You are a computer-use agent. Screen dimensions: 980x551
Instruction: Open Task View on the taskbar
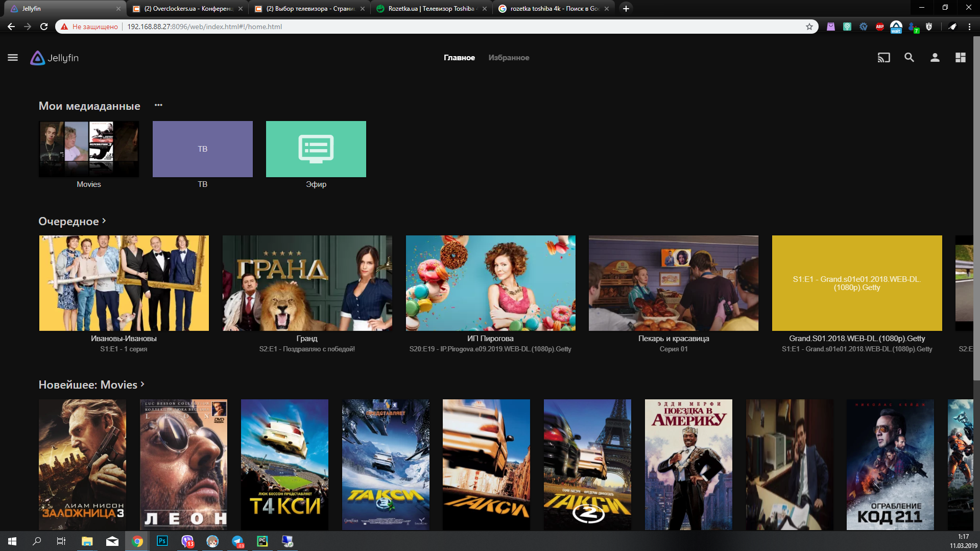coord(61,541)
